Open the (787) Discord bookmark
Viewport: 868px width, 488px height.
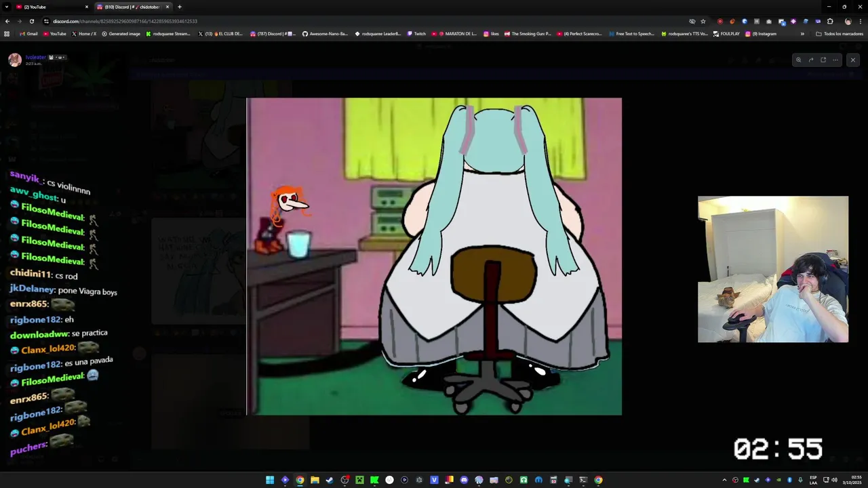pos(273,33)
